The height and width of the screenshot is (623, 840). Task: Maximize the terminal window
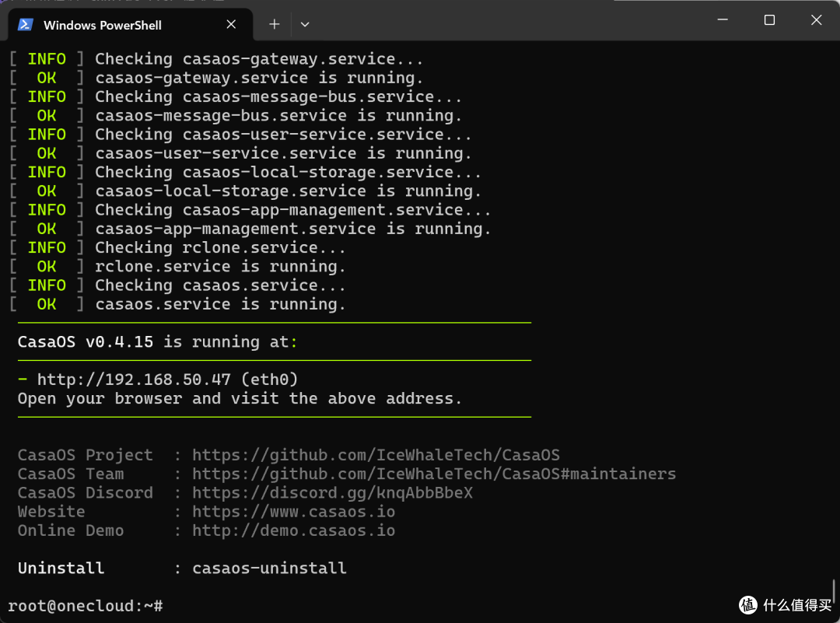(x=769, y=21)
